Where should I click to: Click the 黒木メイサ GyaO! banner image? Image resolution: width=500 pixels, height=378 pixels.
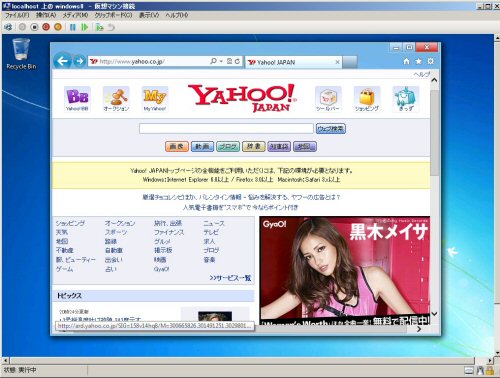(x=345, y=270)
